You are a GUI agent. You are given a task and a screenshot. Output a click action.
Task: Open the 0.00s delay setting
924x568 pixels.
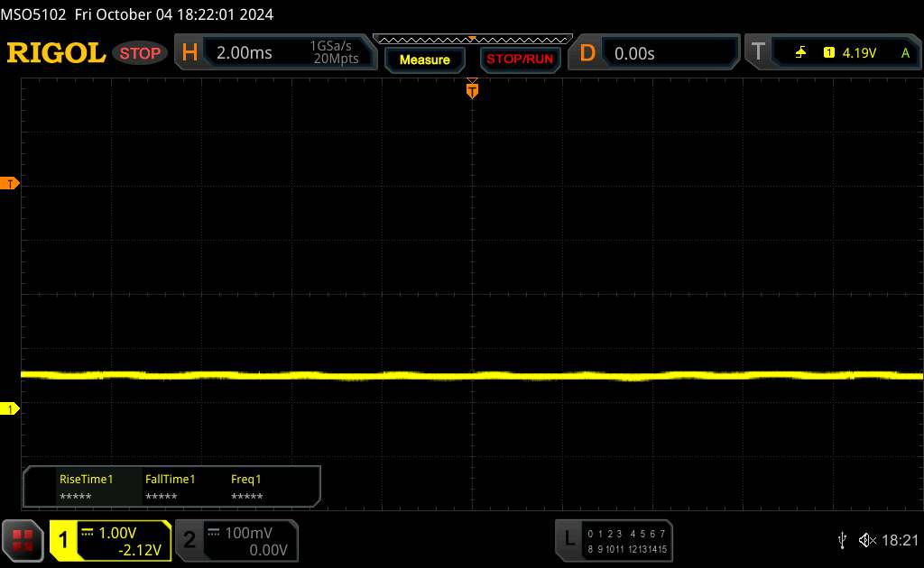point(670,53)
